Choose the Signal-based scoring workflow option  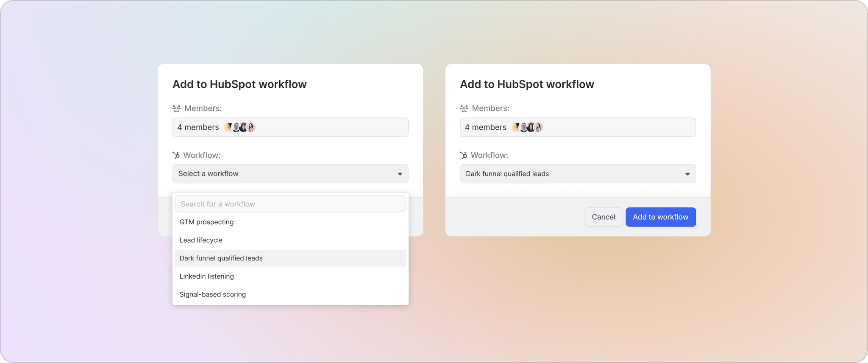(212, 294)
